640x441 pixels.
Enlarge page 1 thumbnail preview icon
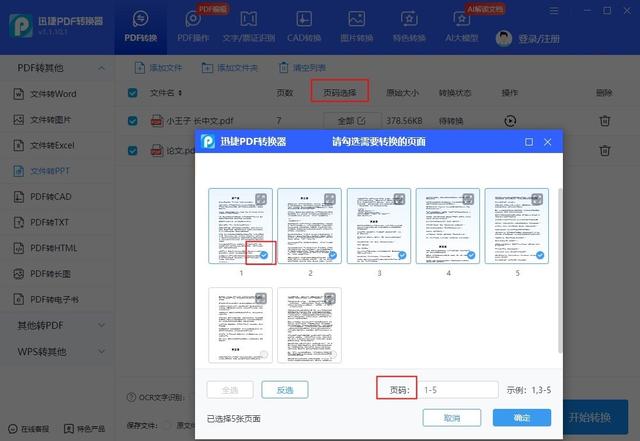261,199
